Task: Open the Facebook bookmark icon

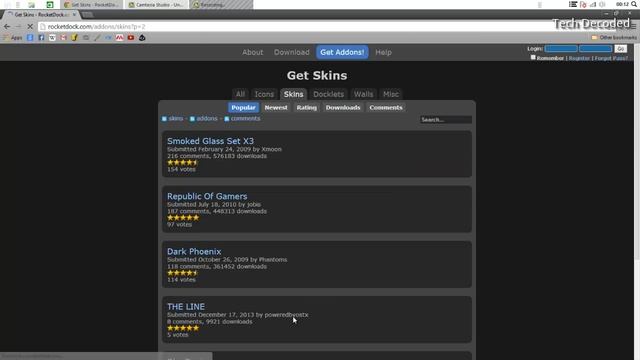Action: pos(41,38)
